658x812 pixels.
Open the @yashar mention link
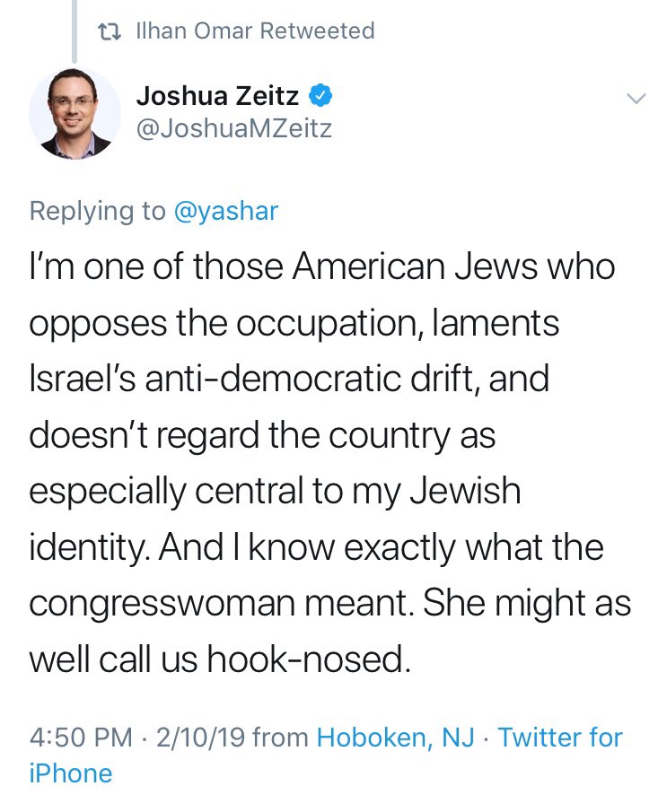pos(226,211)
